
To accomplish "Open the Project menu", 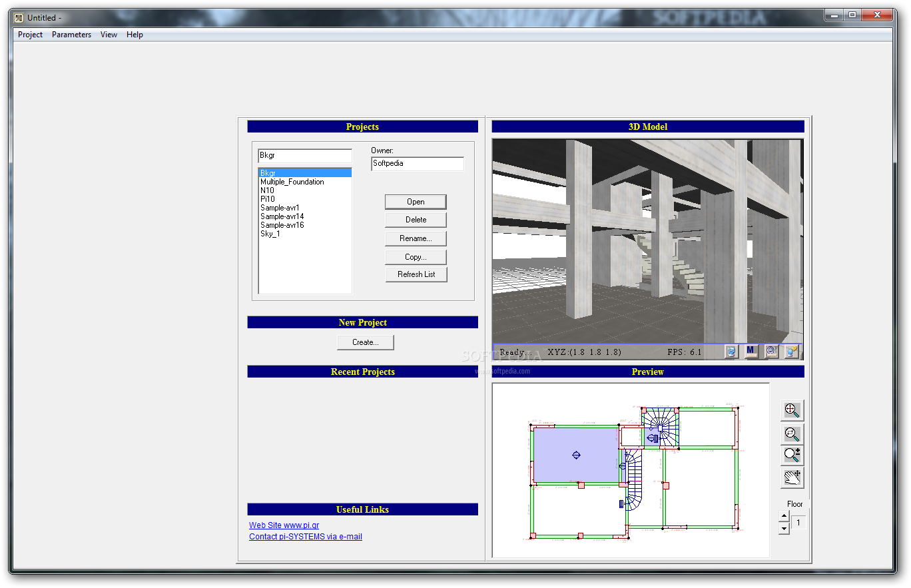I will tap(30, 35).
